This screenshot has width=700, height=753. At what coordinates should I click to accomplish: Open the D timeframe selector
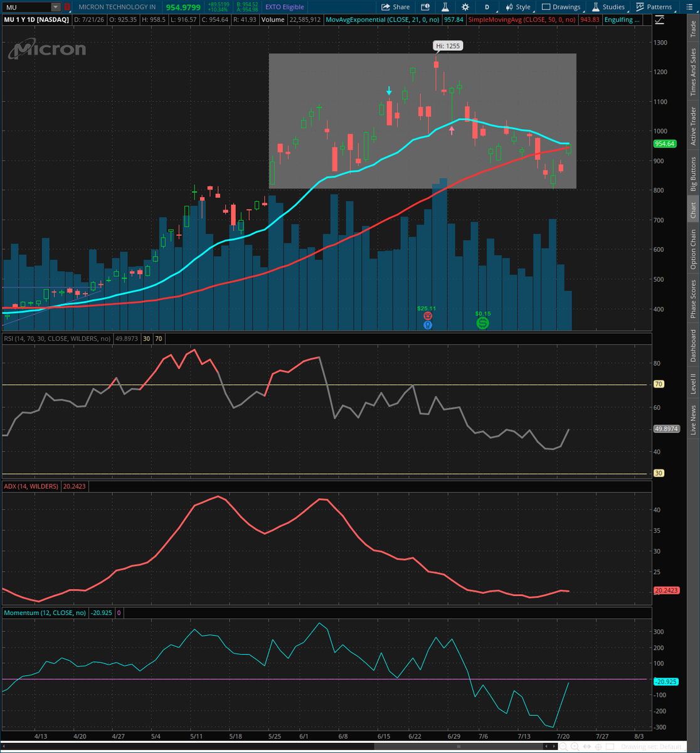coord(487,7)
